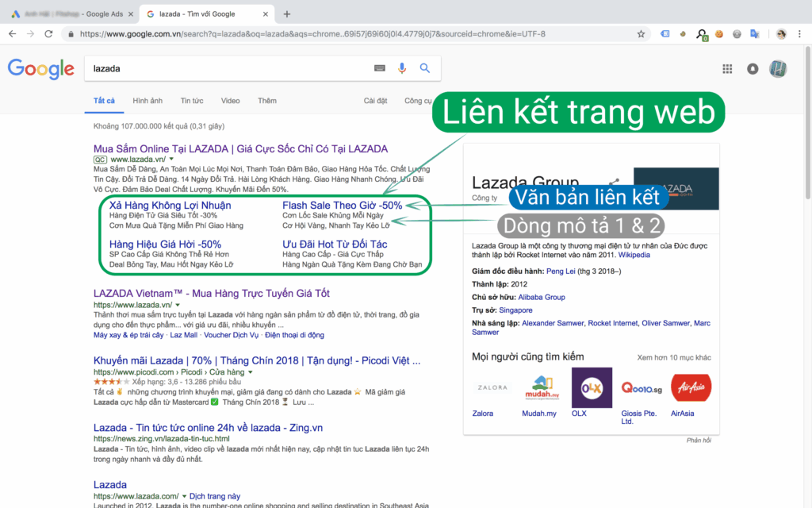
Task: Open Lazada Zing.vn news result
Action: pyautogui.click(x=208, y=428)
